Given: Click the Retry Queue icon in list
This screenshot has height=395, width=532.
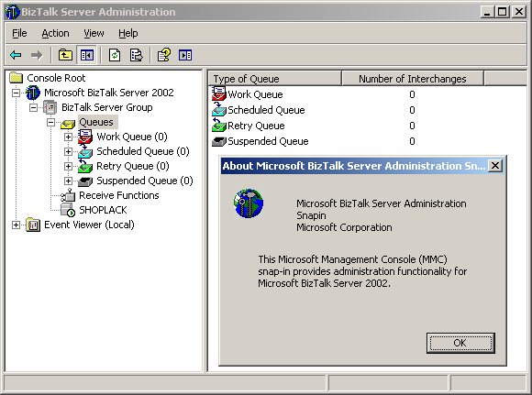Looking at the screenshot, I should coord(219,126).
